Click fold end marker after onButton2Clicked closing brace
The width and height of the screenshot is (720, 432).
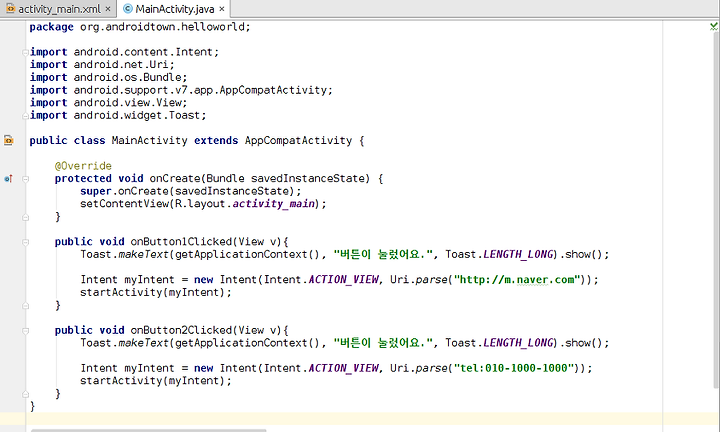coord(25,394)
